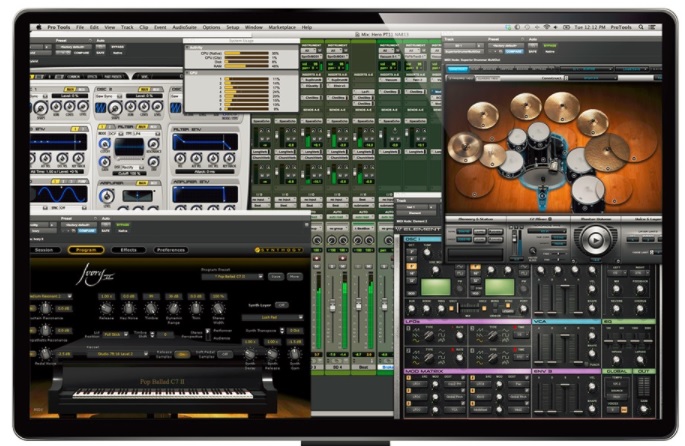This screenshot has height=446, width=685.
Task: Click the Wi-Fi status icon
Action: (547, 27)
